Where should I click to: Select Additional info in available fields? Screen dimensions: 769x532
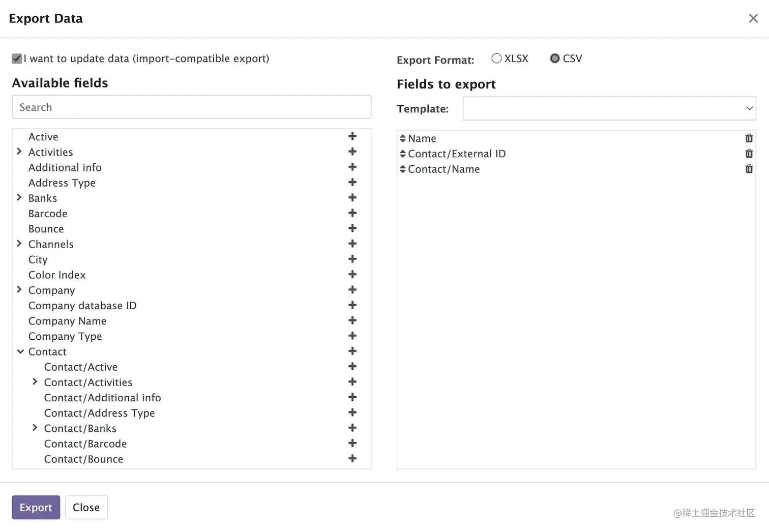click(65, 167)
